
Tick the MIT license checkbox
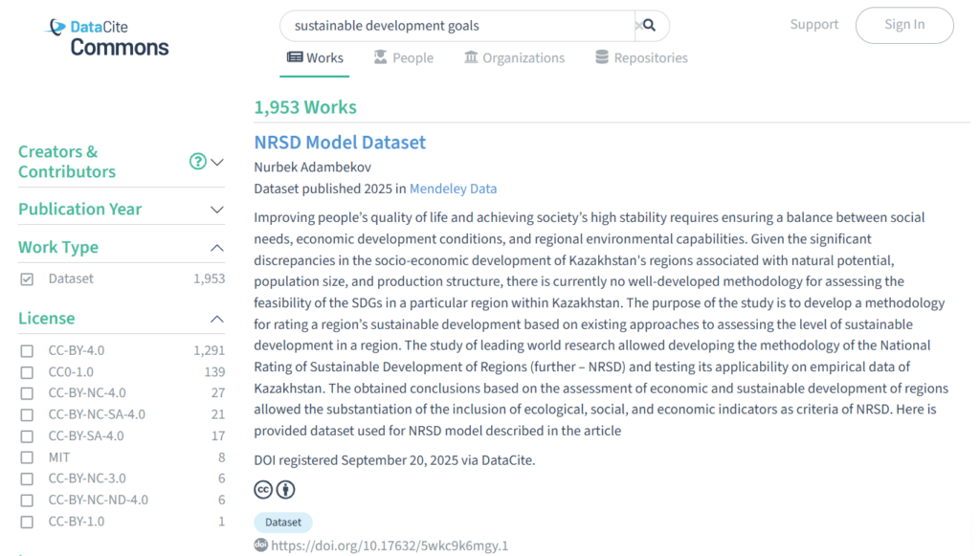point(27,458)
